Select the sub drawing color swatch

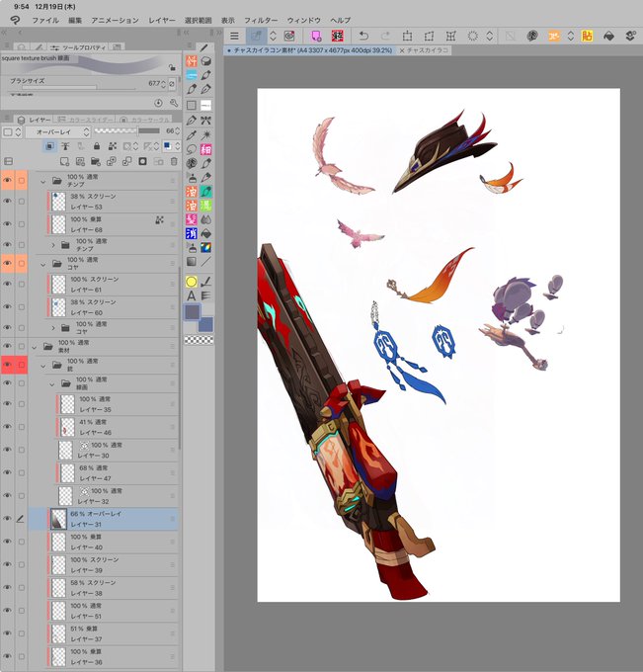click(x=205, y=324)
